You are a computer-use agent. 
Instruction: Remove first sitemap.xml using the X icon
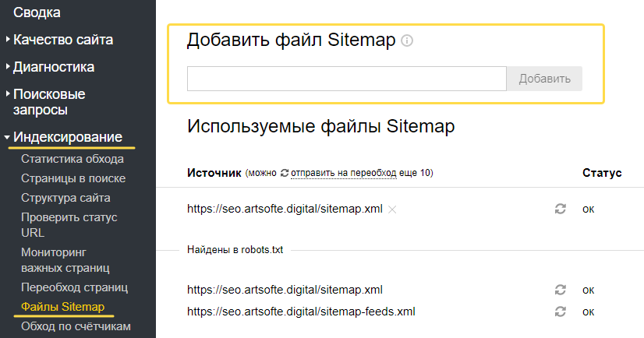(392, 209)
